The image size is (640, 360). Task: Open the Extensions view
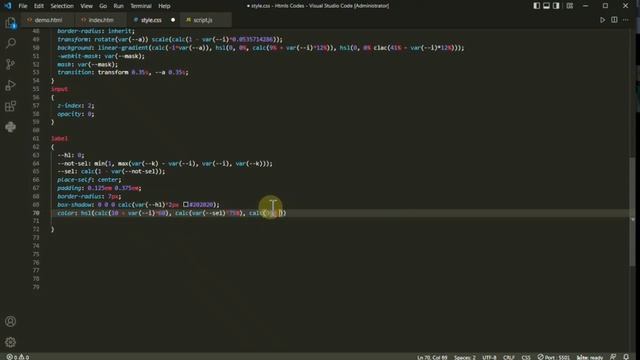coord(11,106)
